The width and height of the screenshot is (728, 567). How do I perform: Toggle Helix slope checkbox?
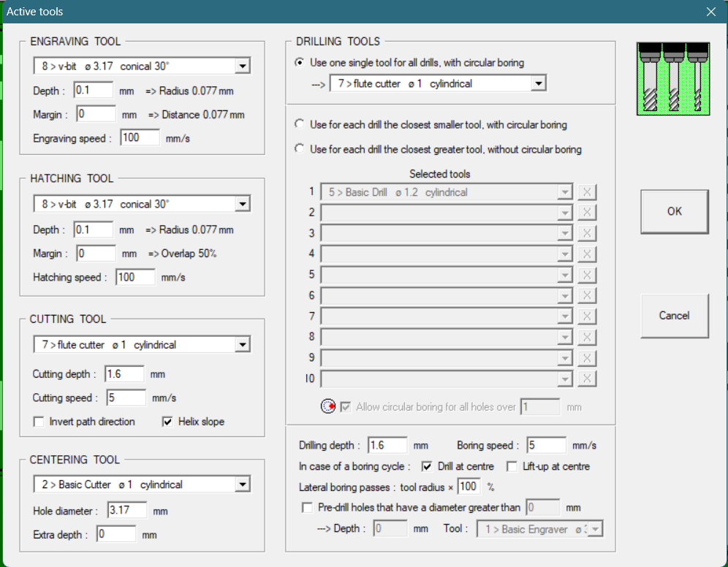(x=167, y=422)
